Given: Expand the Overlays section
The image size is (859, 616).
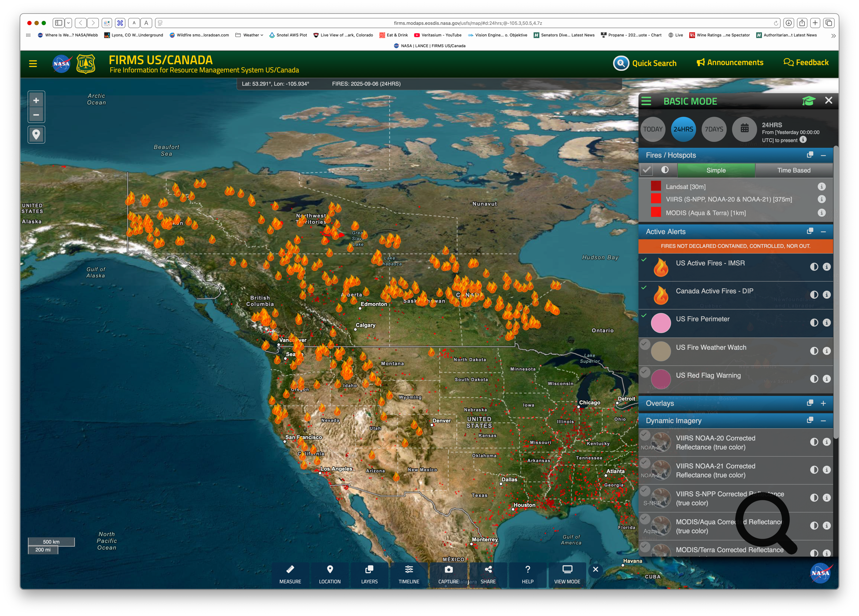Looking at the screenshot, I should [x=823, y=404].
